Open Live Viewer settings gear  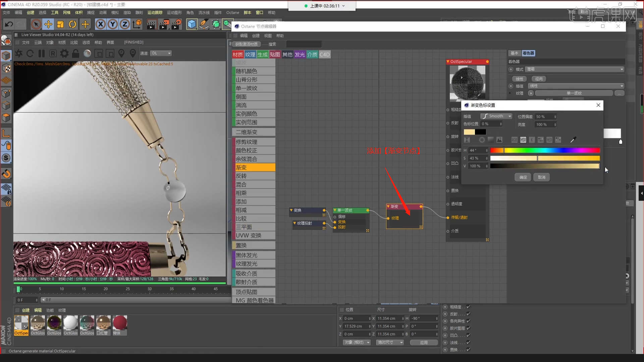tap(64, 53)
